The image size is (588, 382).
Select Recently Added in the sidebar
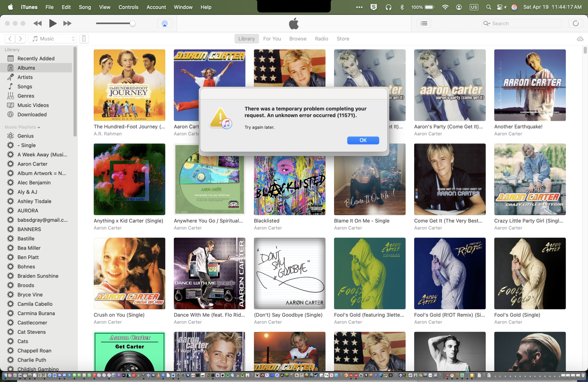pyautogui.click(x=36, y=59)
